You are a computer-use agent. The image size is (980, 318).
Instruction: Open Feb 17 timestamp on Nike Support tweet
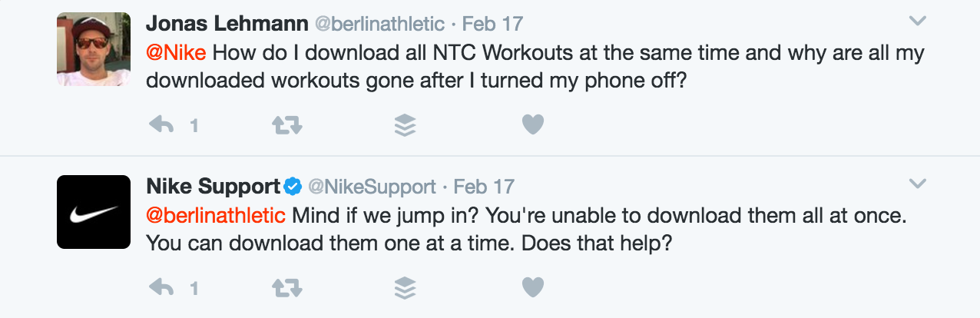coord(484,187)
